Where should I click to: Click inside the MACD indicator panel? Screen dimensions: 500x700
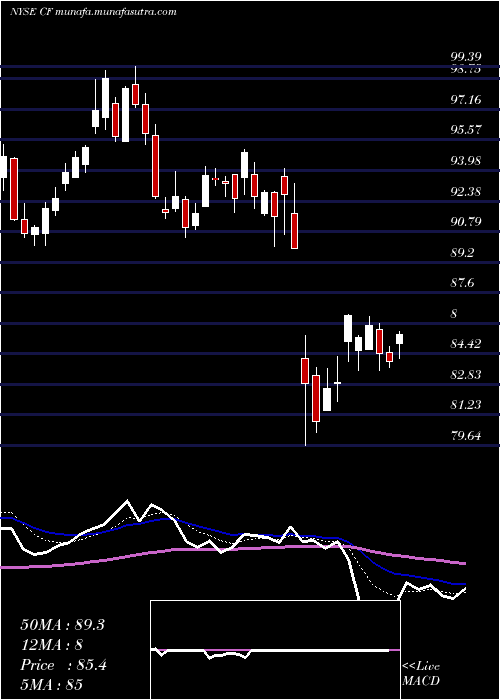pos(275,650)
